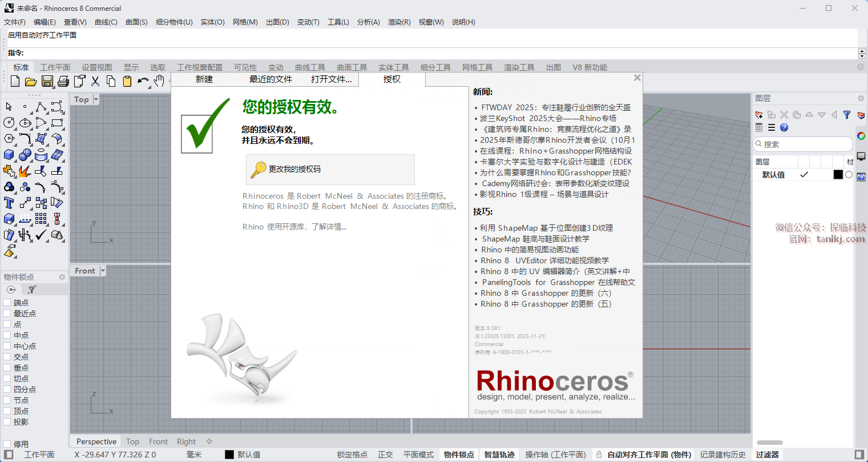Click the 默认值 layer material circle
Screen dimensions: 868x462
(849, 175)
